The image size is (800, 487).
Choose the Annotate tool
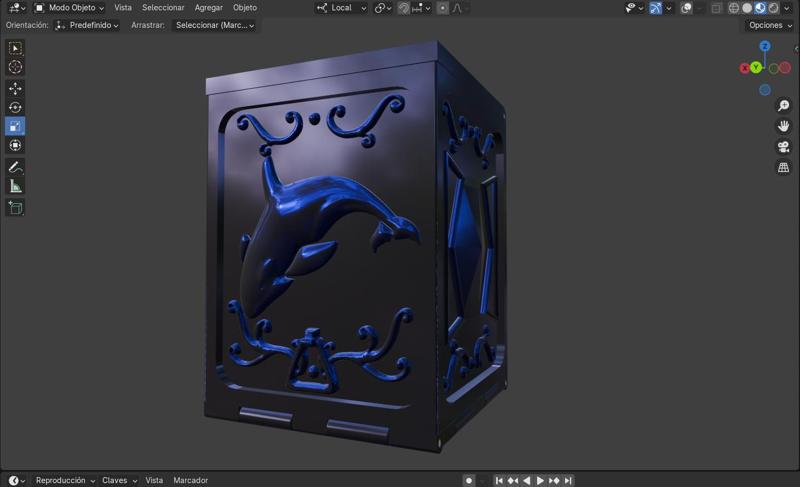coord(15,167)
